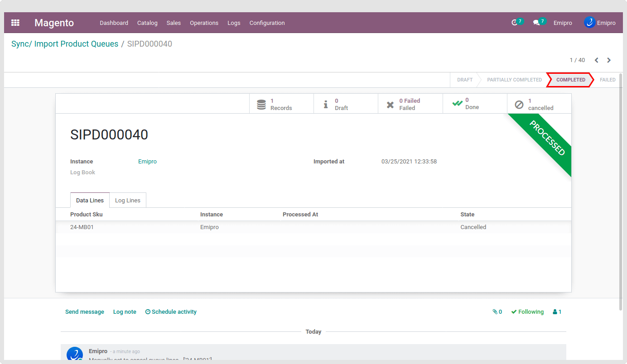
Task: Open the Logs menu
Action: 234,23
